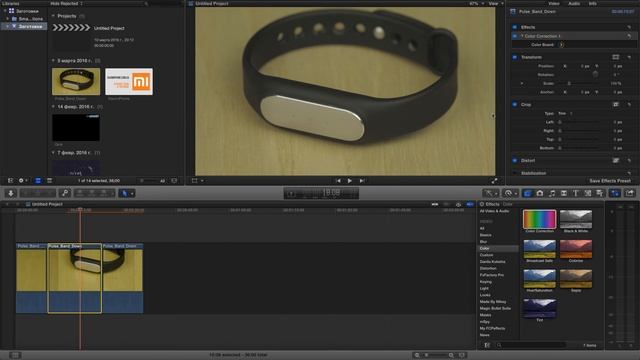Image resolution: width=640 pixels, height=360 pixels.
Task: Open the Music and Sound browser icon
Action: pyautogui.click(x=552, y=193)
